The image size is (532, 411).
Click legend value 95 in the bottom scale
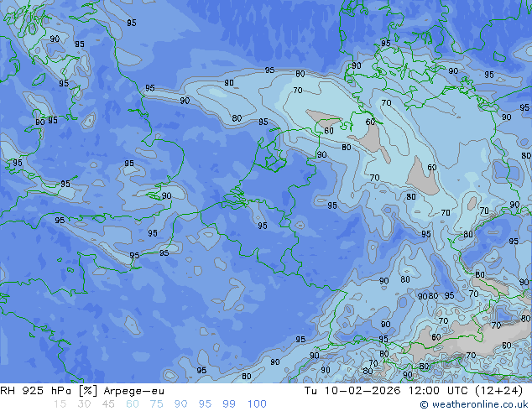click(205, 404)
